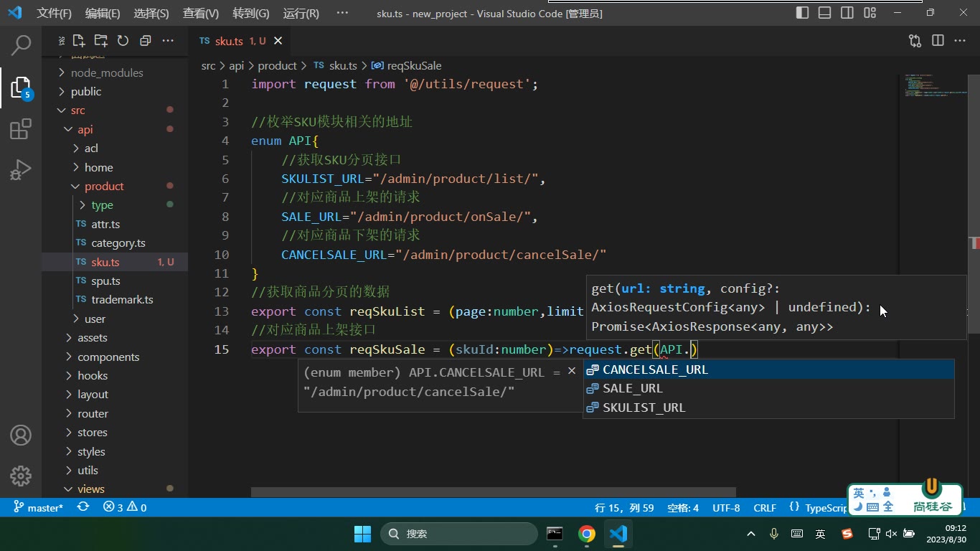Open explorer More Actions ellipsis

[168, 41]
